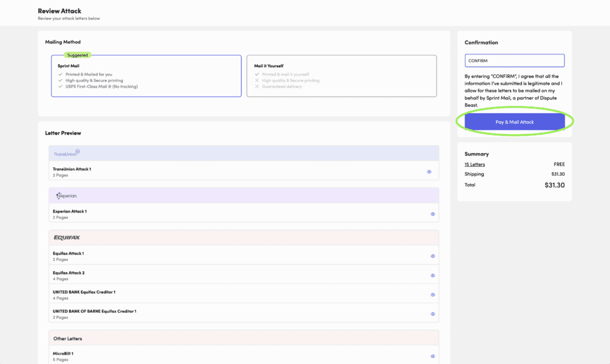The image size is (610, 364).
Task: Click the CONFIRM text input field
Action: click(515, 61)
